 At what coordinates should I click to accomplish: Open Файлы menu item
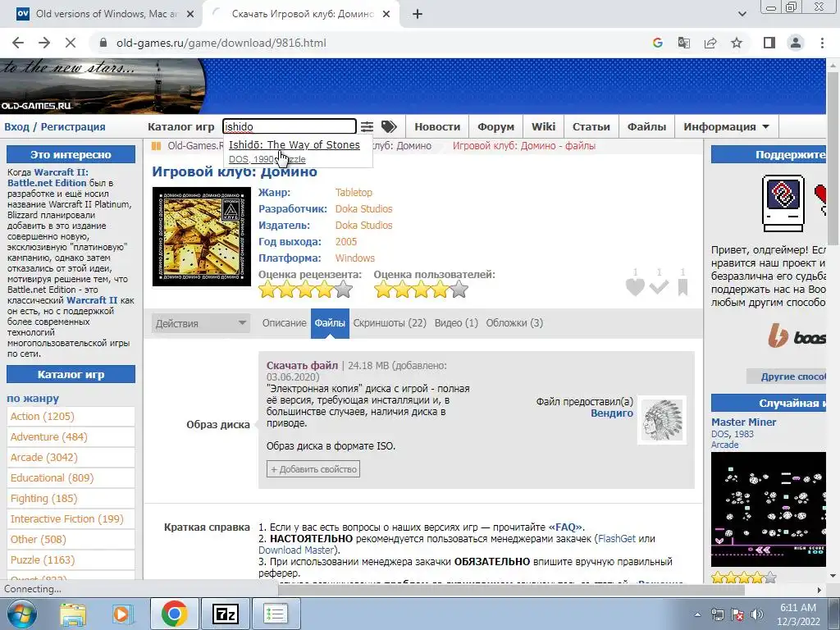[646, 127]
